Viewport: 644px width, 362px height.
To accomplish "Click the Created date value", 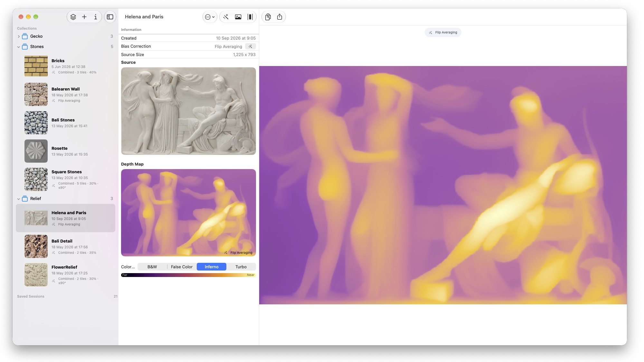I will click(x=236, y=38).
